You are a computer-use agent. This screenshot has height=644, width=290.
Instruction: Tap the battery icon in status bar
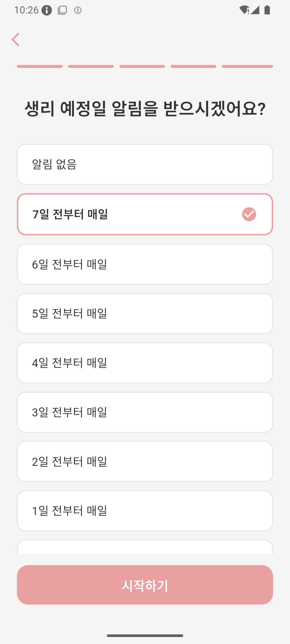267,10
